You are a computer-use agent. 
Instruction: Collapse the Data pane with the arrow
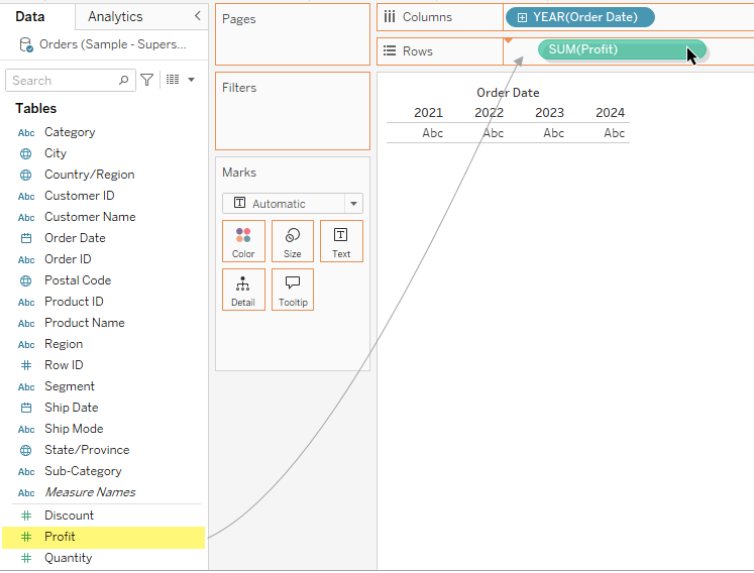[198, 16]
